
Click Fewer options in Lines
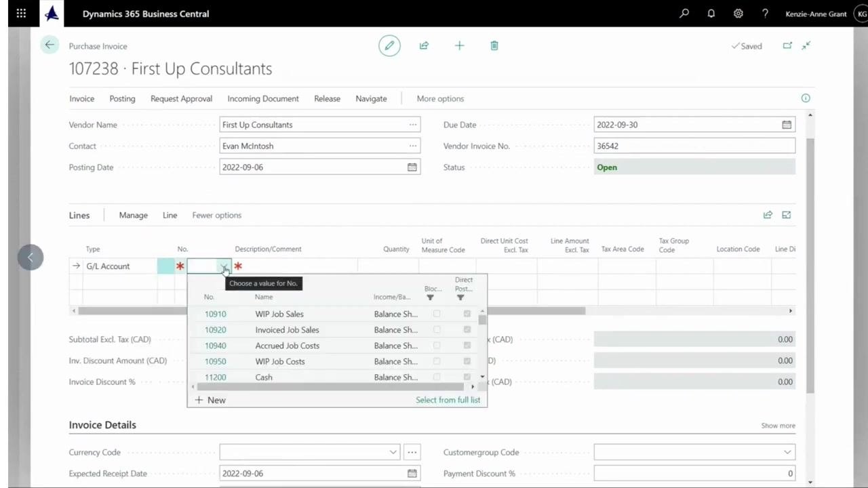point(216,215)
